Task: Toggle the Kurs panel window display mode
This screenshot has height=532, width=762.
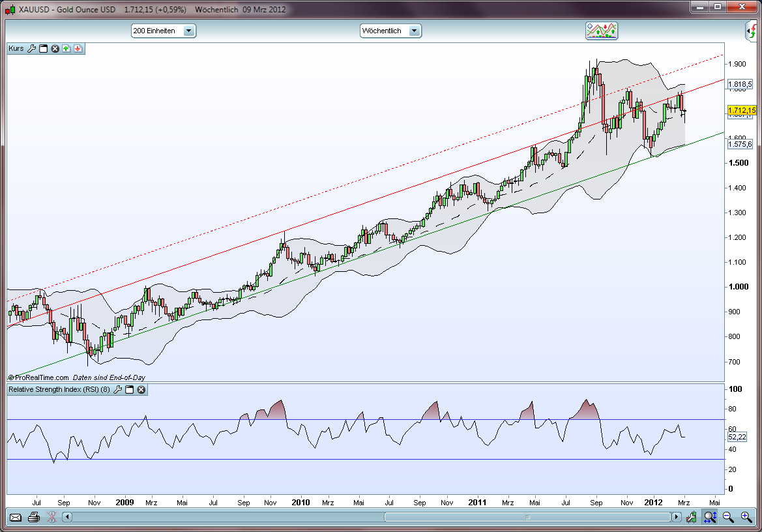Action: 43,48
